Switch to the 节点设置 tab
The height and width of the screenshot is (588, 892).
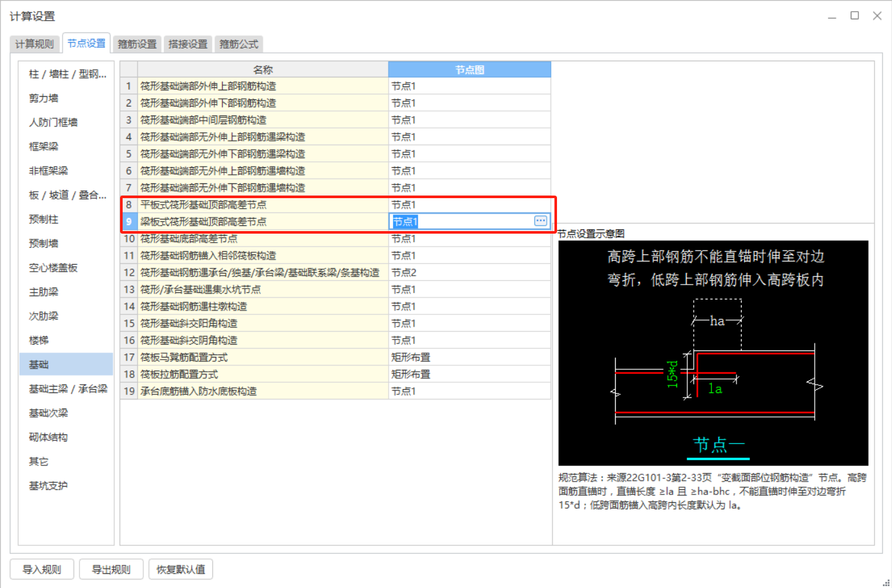(86, 43)
